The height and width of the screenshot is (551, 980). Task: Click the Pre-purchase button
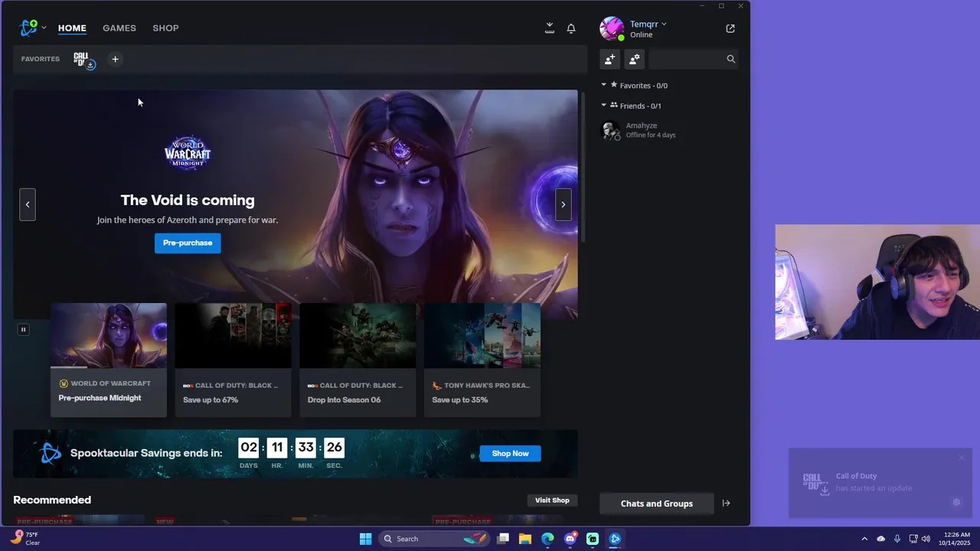point(188,243)
